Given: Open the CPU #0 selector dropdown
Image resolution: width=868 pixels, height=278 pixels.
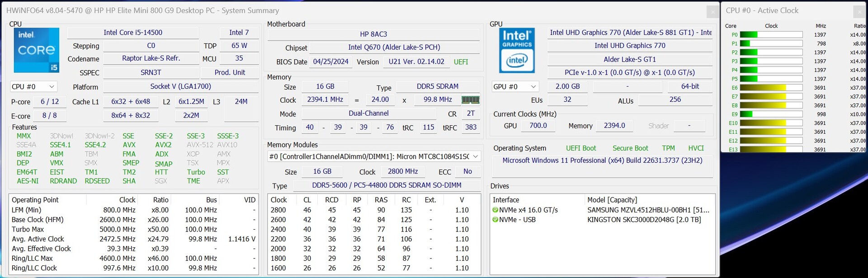Looking at the screenshot, I should click(x=33, y=86).
